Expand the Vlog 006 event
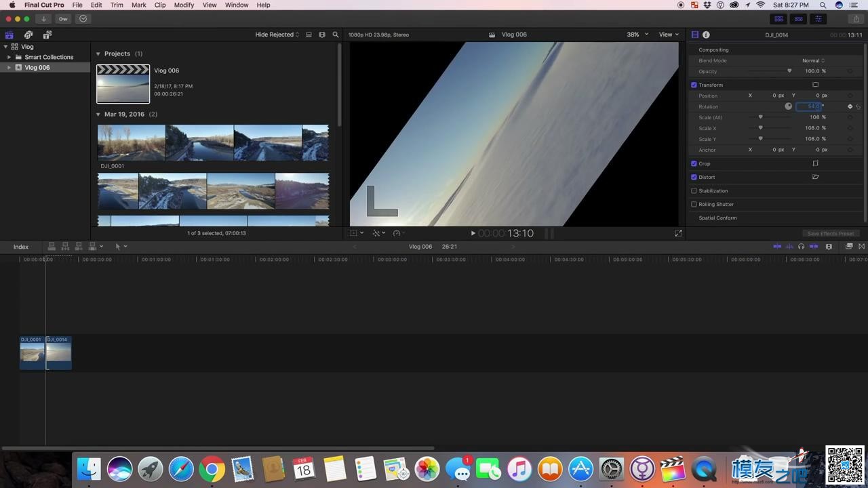This screenshot has width=868, height=488. [x=9, y=67]
